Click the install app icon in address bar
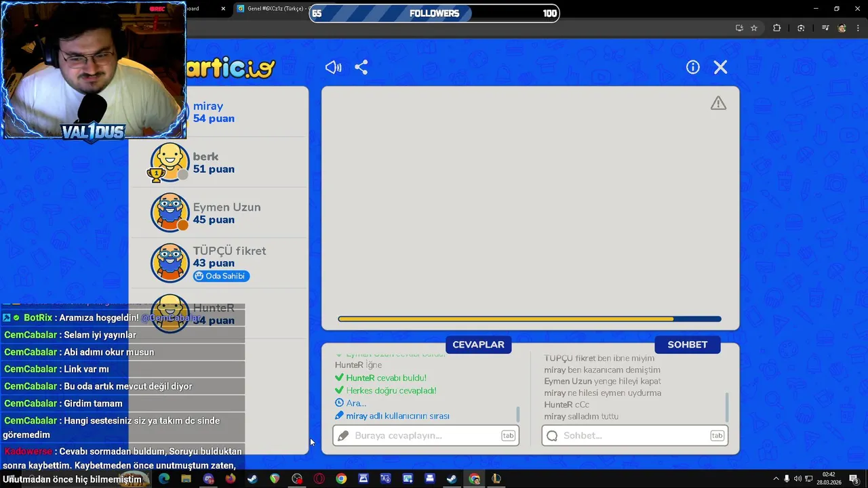 tap(739, 28)
